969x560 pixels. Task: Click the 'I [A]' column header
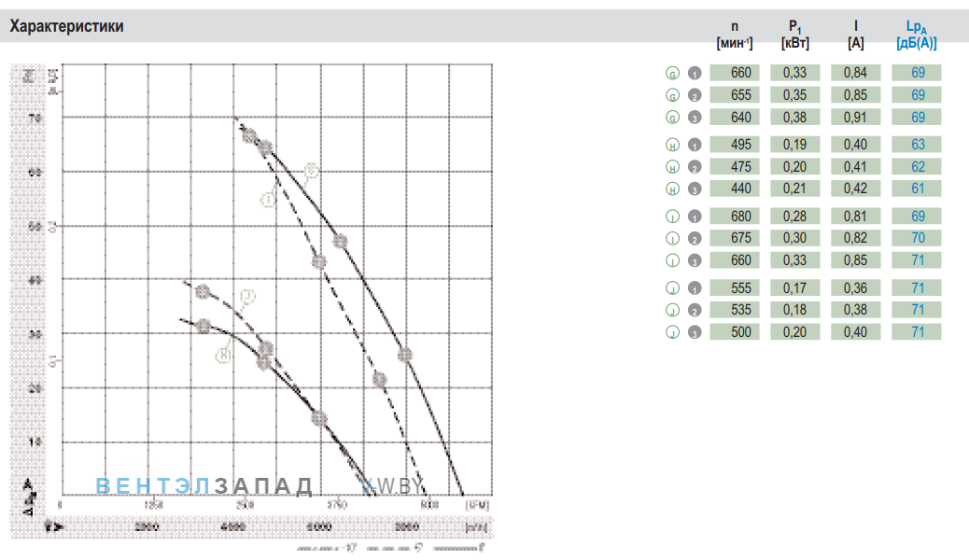pos(855,35)
